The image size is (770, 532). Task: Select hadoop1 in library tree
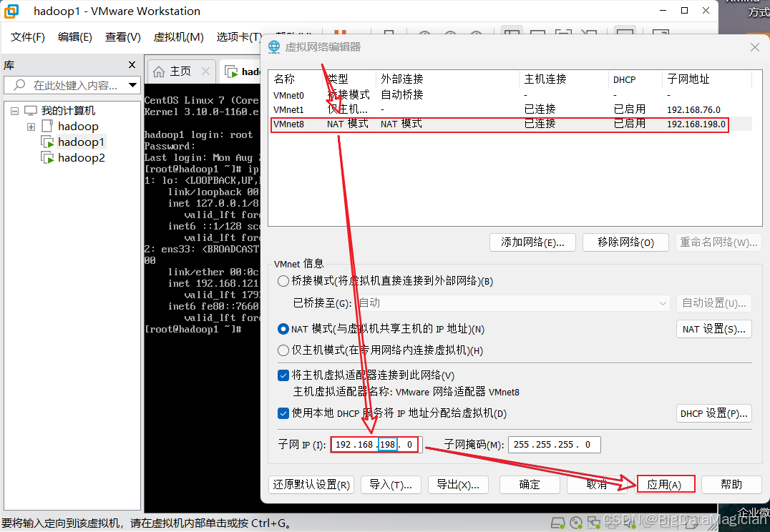(81, 142)
